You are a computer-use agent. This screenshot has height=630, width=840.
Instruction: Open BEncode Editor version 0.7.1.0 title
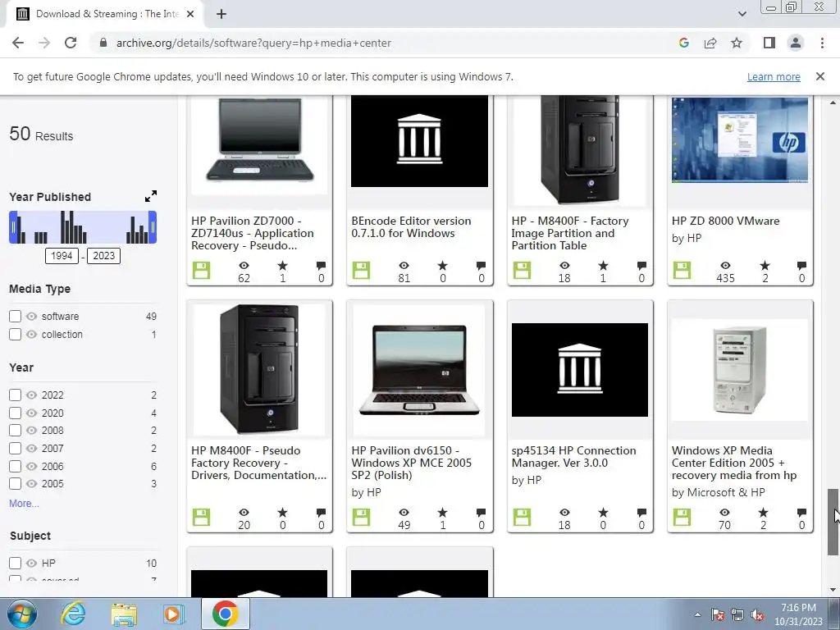[x=411, y=227]
